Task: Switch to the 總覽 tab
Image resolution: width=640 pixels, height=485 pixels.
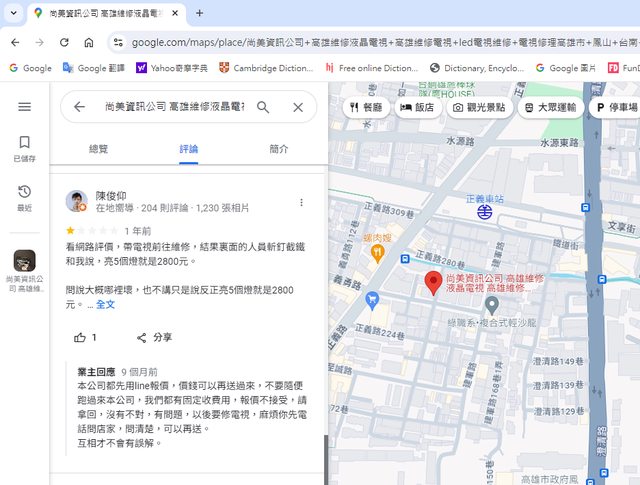Action: [98, 149]
